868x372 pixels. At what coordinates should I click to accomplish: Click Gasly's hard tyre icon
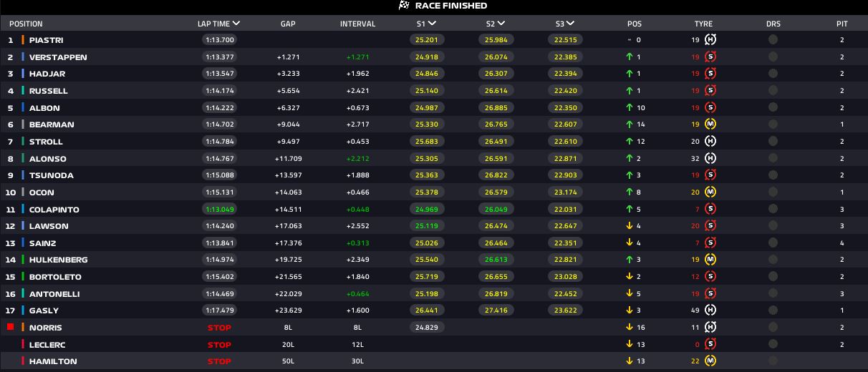pos(710,310)
